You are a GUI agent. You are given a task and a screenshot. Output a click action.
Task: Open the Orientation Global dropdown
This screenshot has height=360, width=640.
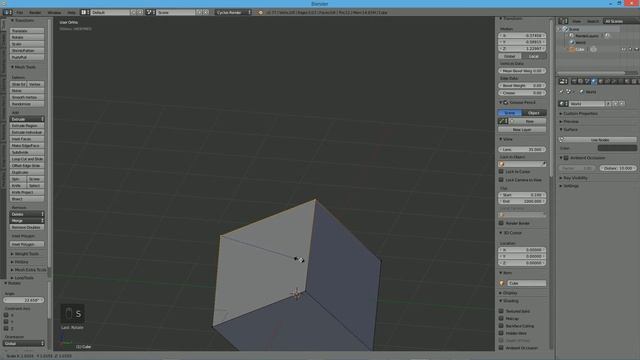pyautogui.click(x=24, y=343)
